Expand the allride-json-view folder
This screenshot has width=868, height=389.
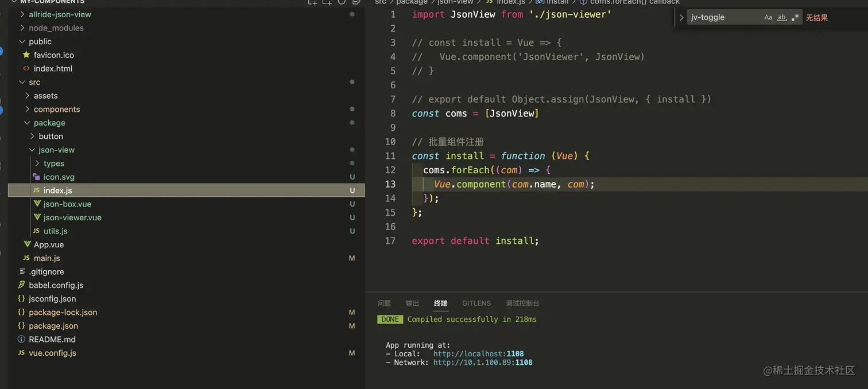tap(22, 14)
